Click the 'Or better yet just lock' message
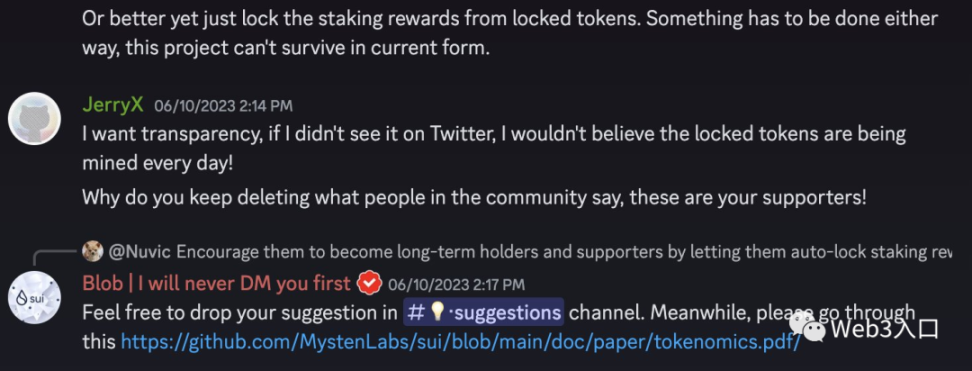The width and height of the screenshot is (972, 371). coord(510,33)
